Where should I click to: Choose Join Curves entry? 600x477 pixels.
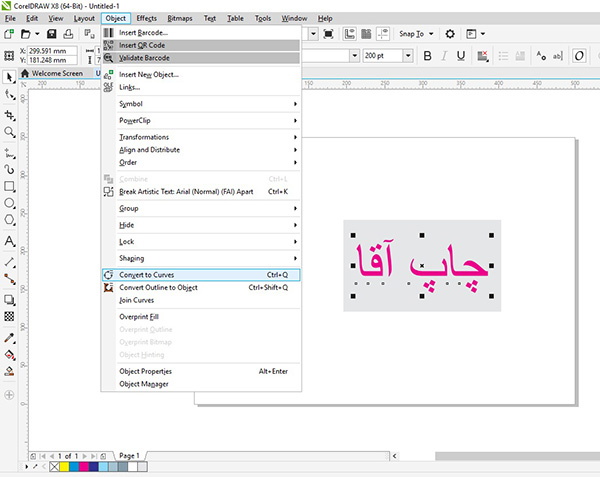(x=201, y=300)
